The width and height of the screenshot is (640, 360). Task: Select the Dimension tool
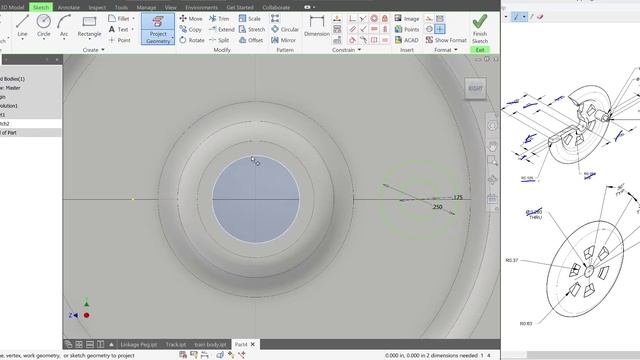click(x=317, y=26)
